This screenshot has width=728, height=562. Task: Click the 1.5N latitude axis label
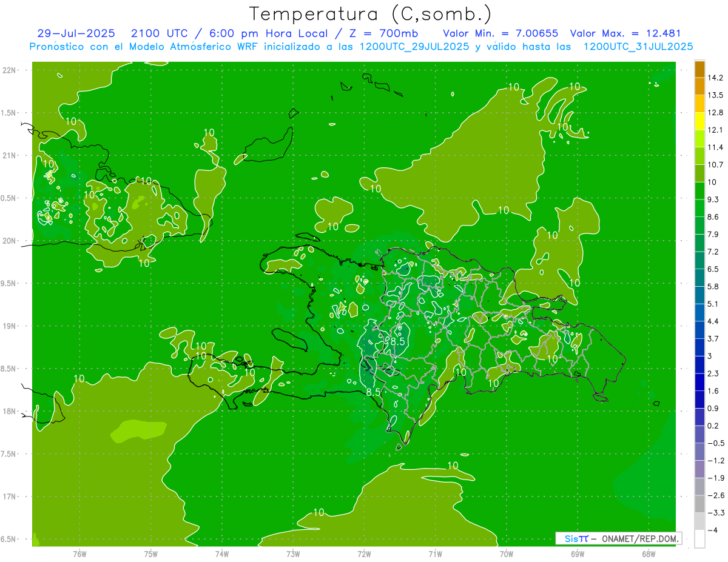pos(10,113)
